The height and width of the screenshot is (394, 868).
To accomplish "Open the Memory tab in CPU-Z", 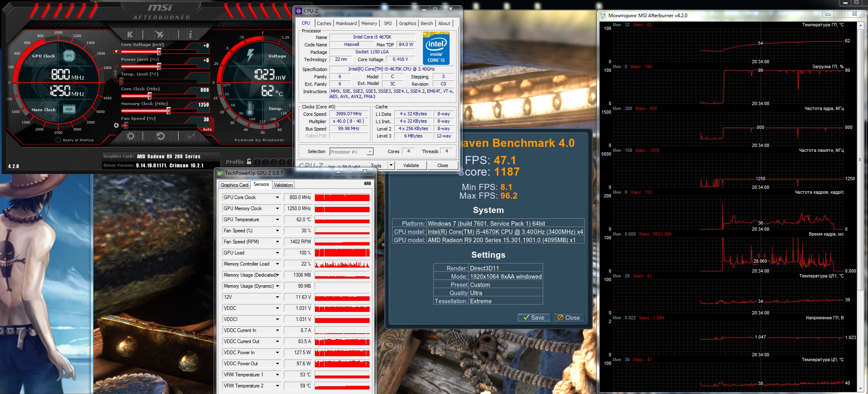I will (x=369, y=23).
